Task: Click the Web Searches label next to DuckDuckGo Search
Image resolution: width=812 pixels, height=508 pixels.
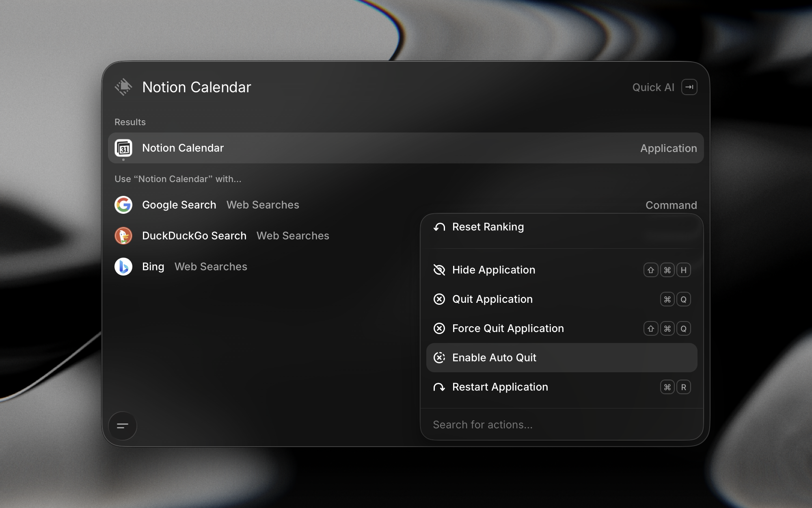Action: coord(293,236)
